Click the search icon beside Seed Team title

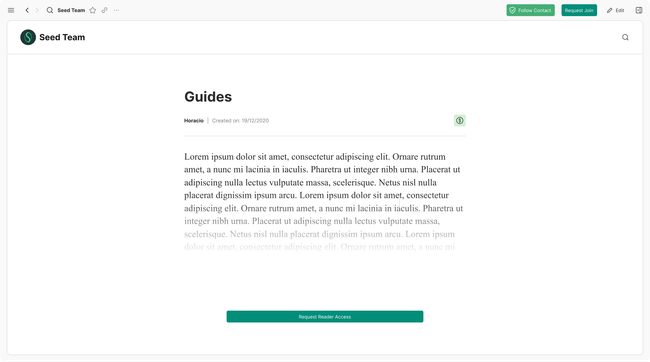(50, 10)
